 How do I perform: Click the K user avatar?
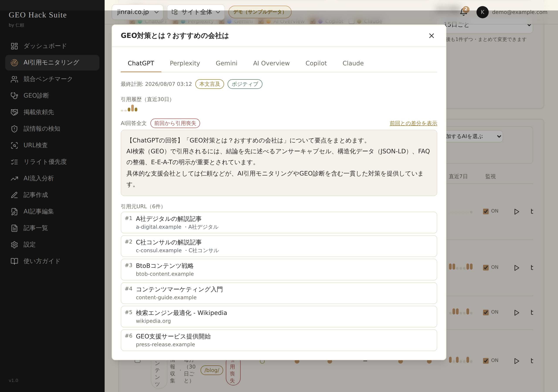point(482,12)
